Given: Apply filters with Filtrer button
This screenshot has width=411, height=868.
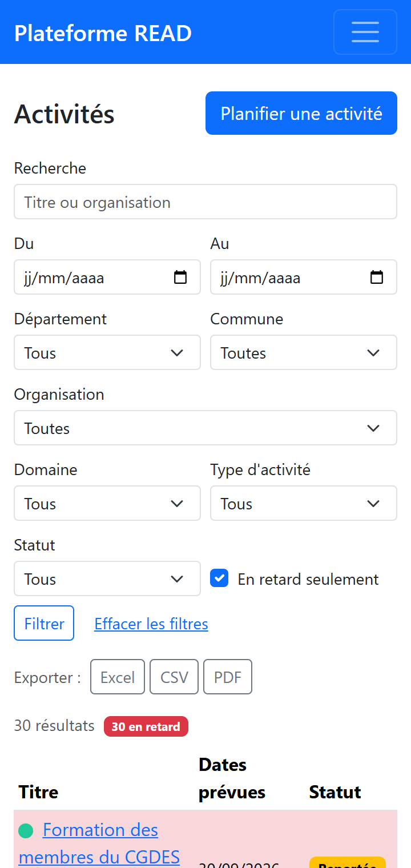Looking at the screenshot, I should pyautogui.click(x=44, y=623).
